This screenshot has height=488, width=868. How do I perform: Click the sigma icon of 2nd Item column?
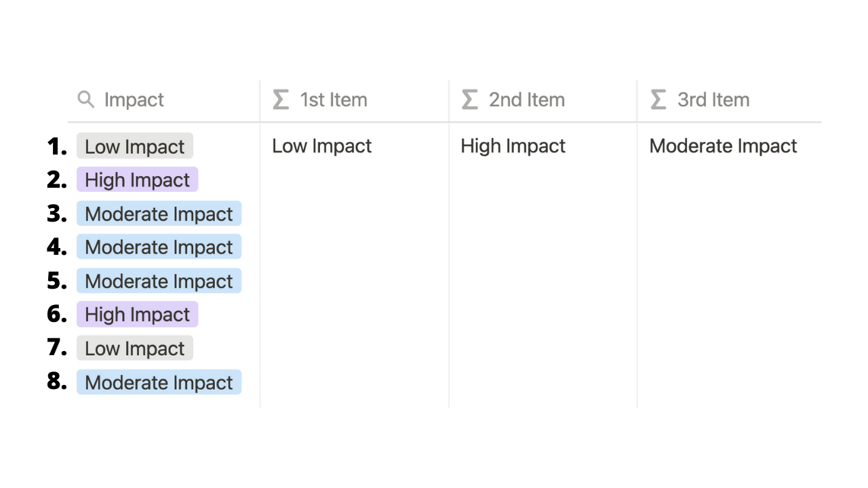pos(469,100)
